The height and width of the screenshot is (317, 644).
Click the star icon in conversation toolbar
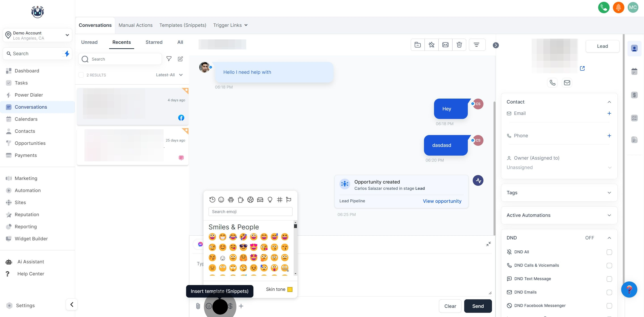coord(431,45)
